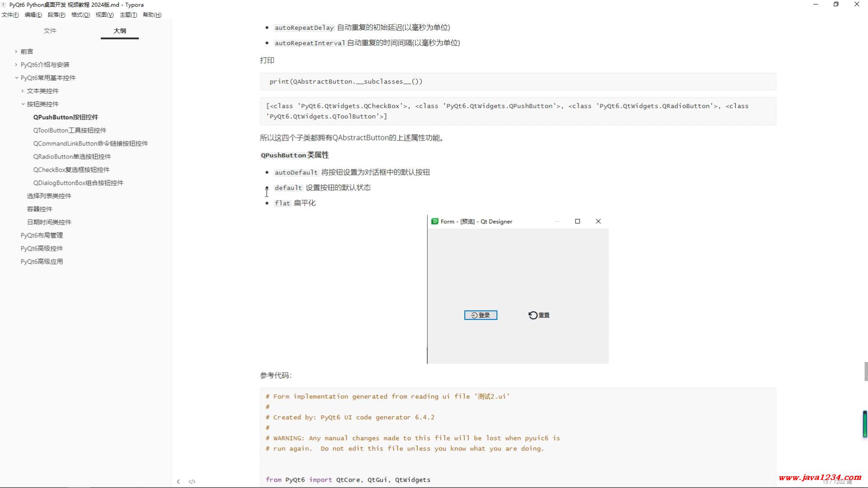The width and height of the screenshot is (868, 488).
Task: Go to 选择列表类控件 outline entry
Action: (49, 196)
